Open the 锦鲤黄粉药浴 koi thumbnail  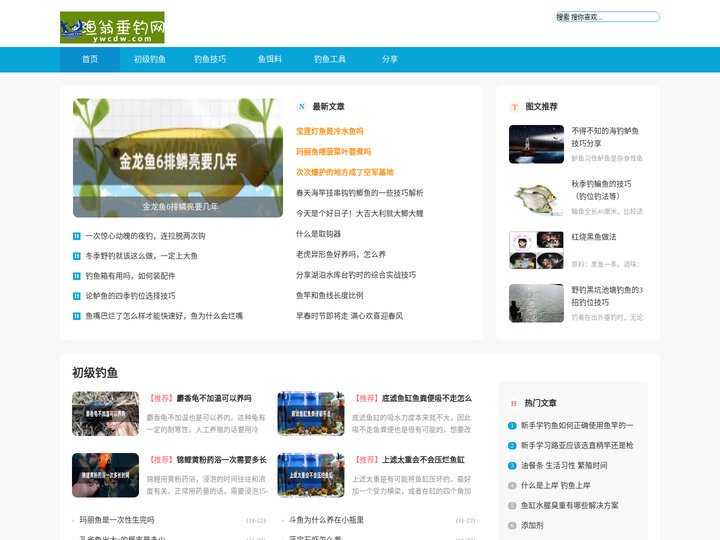click(x=105, y=475)
